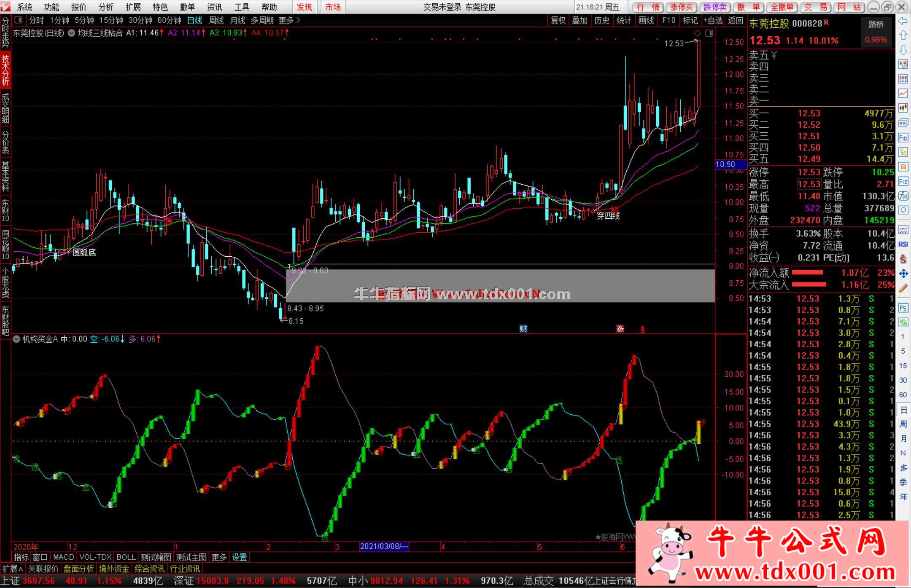Open the 技术分析 tab in left sidebar
Viewport: 911px width, 588px height.
(5, 70)
